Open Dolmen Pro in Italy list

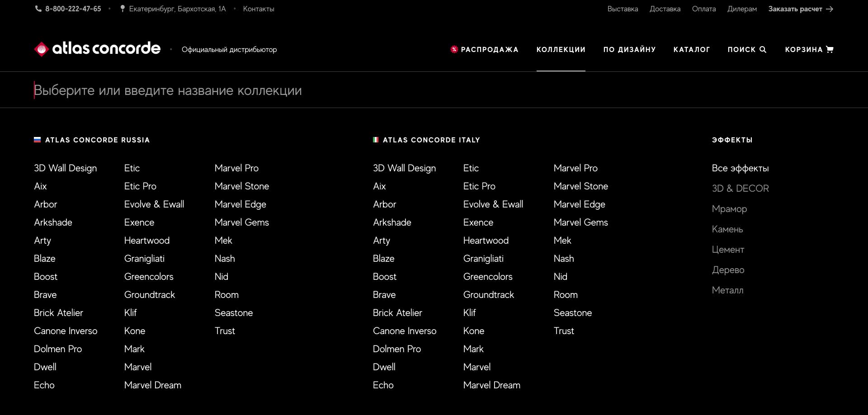(397, 349)
